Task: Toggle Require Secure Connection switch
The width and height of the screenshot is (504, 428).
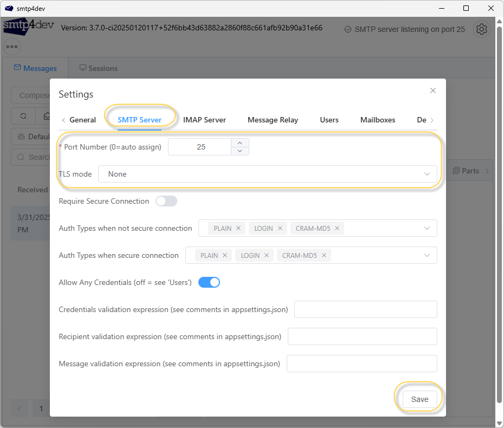Action: pyautogui.click(x=166, y=201)
